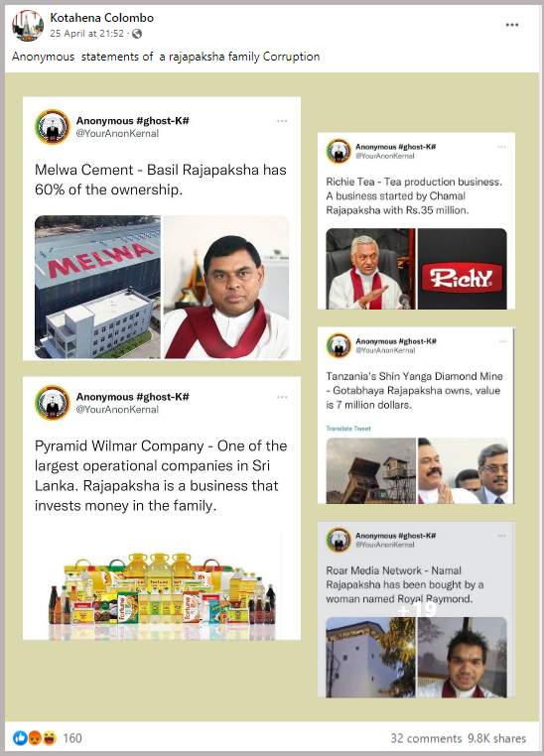Viewport: 544px width, 756px height.
Task: Click the Angry reaction icon
Action: (34, 738)
